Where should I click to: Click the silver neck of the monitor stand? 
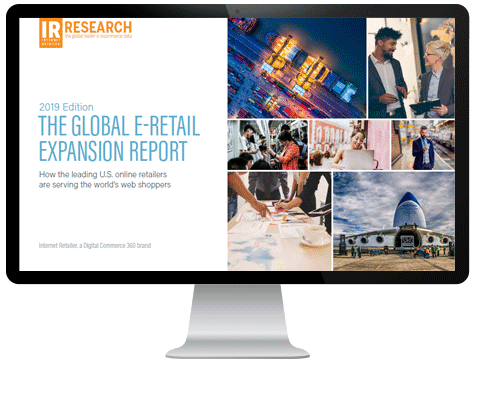[x=238, y=313]
